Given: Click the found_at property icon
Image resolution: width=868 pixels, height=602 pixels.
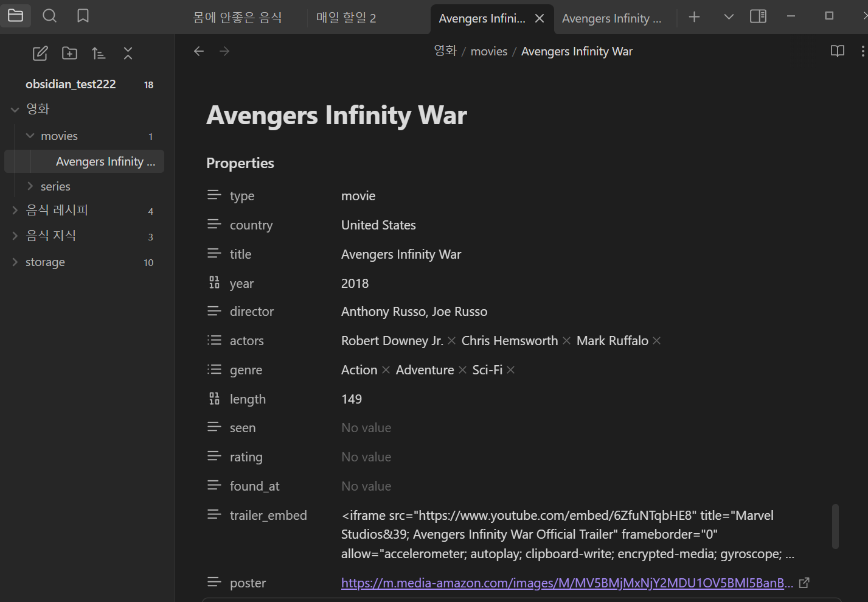Looking at the screenshot, I should (214, 485).
